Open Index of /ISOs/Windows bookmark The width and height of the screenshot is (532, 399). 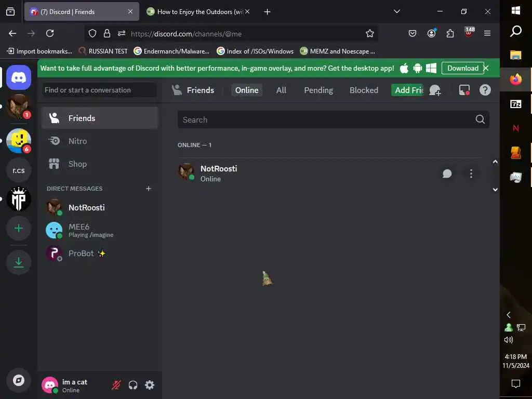[x=255, y=51]
